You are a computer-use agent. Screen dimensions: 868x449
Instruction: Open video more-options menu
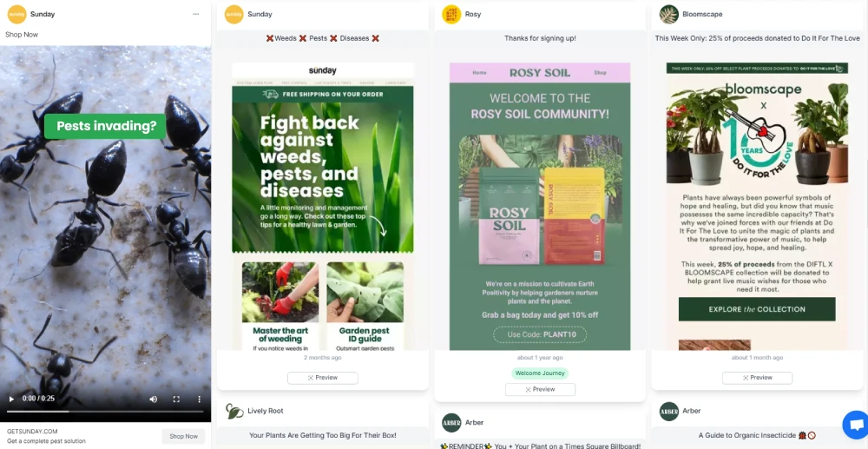pyautogui.click(x=200, y=399)
